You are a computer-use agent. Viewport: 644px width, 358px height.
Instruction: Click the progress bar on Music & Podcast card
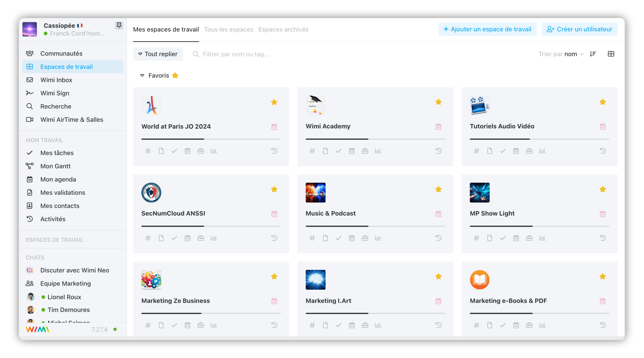click(x=375, y=226)
